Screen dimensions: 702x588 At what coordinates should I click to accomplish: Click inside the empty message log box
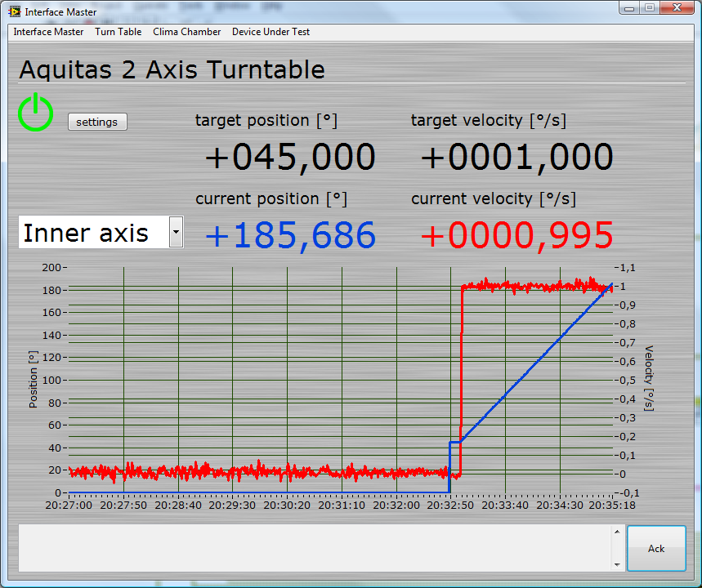coord(315,548)
